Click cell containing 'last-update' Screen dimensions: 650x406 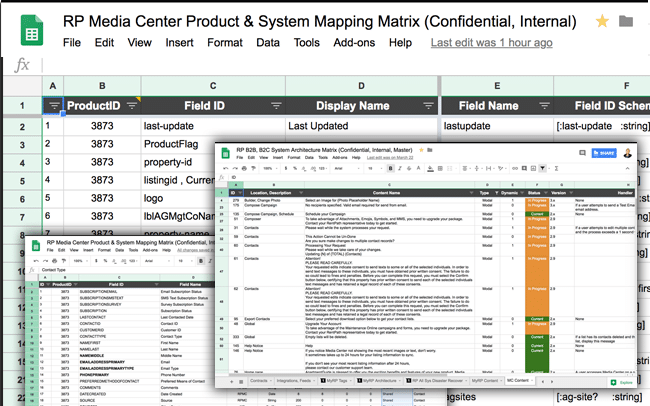[x=213, y=126]
